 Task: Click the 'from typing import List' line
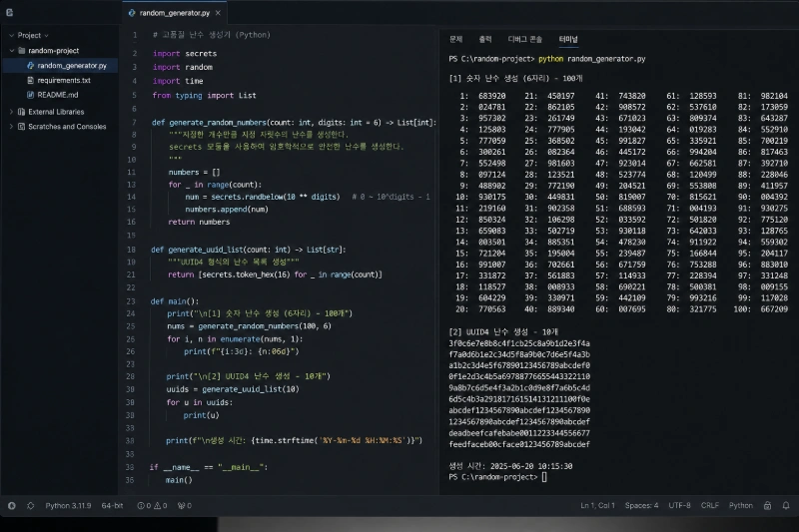204,95
